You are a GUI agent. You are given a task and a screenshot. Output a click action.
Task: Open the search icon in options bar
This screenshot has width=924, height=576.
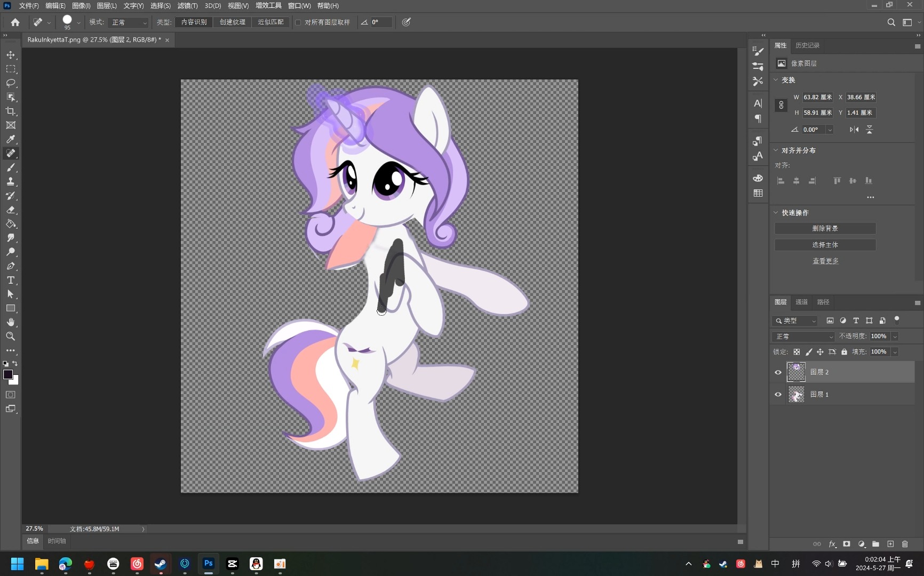[891, 22]
